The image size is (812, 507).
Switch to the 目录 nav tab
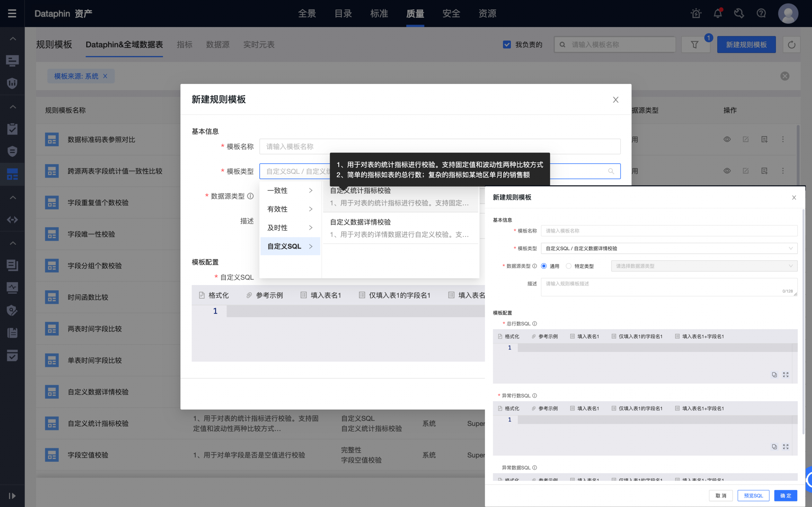coord(343,13)
